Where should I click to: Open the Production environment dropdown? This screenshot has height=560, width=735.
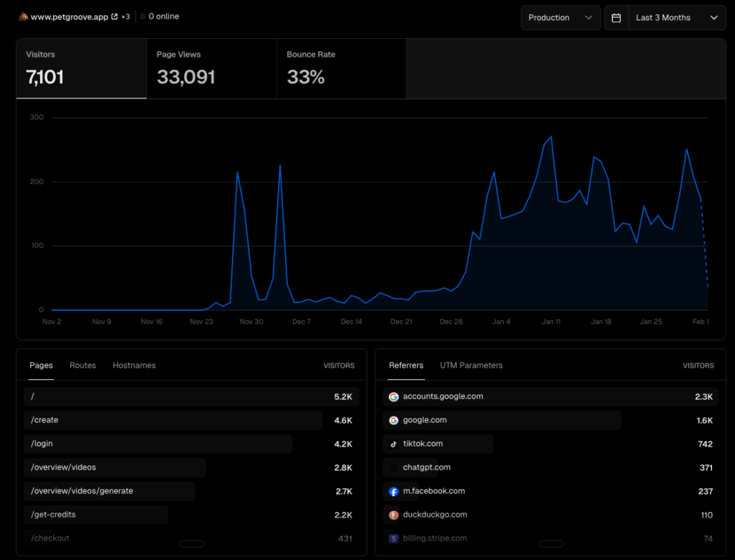tap(561, 18)
